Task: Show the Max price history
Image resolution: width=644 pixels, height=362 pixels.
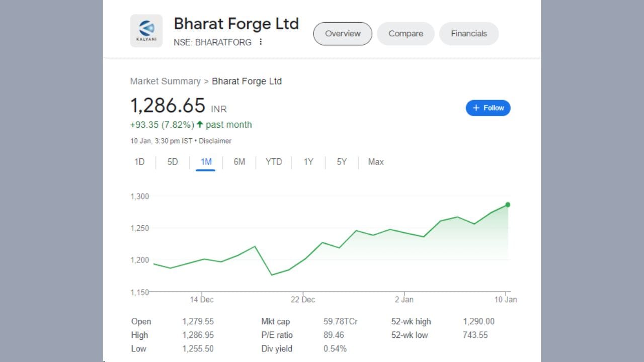Action: coord(376,162)
